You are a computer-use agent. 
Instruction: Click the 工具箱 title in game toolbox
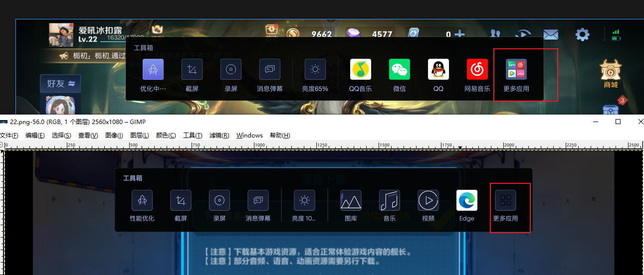coord(143,48)
